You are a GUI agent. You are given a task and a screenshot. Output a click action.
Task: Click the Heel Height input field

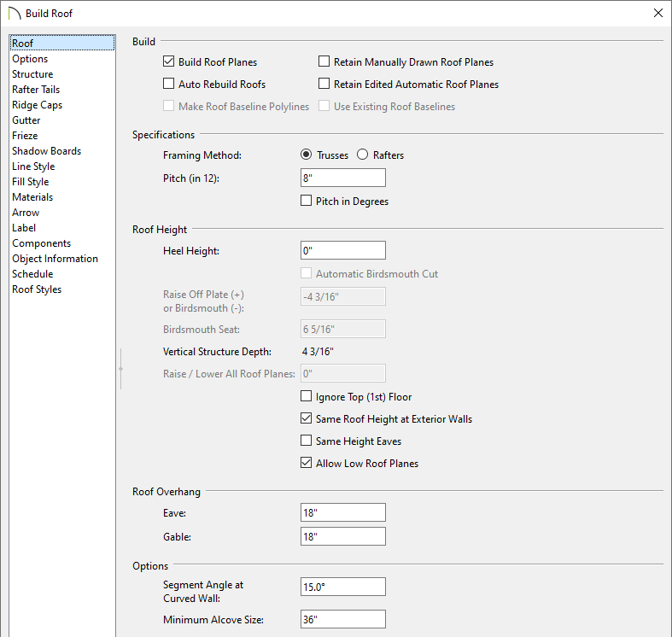(x=343, y=250)
